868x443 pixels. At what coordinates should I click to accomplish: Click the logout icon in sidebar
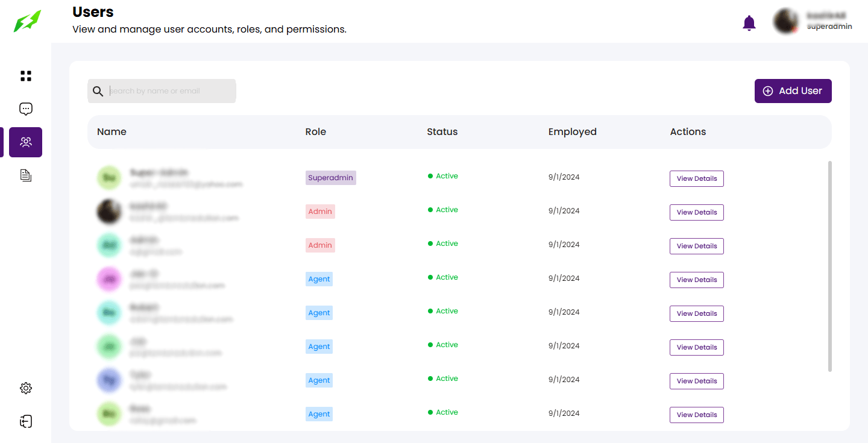click(x=26, y=421)
